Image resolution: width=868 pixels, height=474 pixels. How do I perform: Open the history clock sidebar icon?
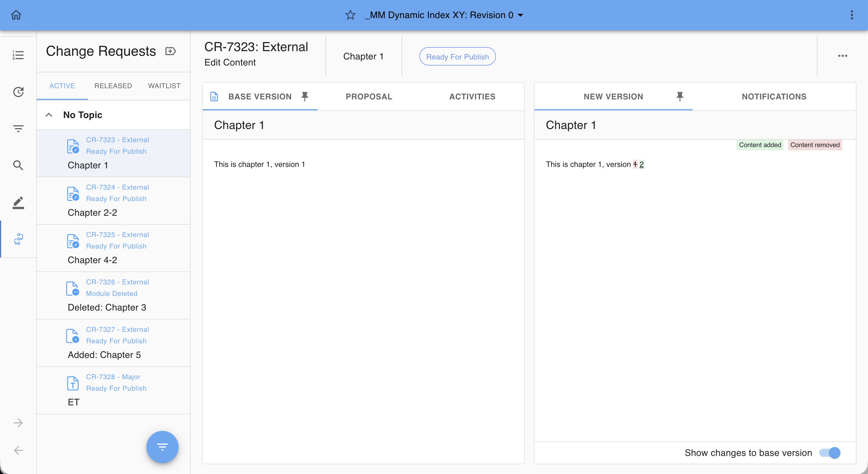(x=18, y=92)
